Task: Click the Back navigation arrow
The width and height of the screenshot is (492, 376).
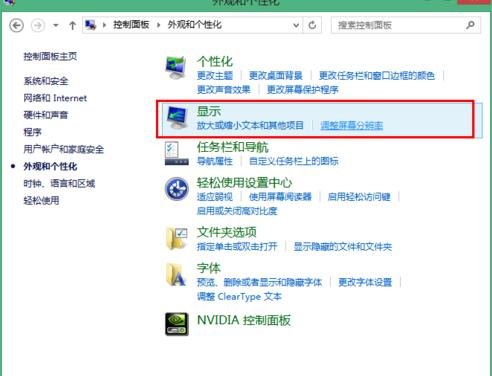Action: (16, 25)
